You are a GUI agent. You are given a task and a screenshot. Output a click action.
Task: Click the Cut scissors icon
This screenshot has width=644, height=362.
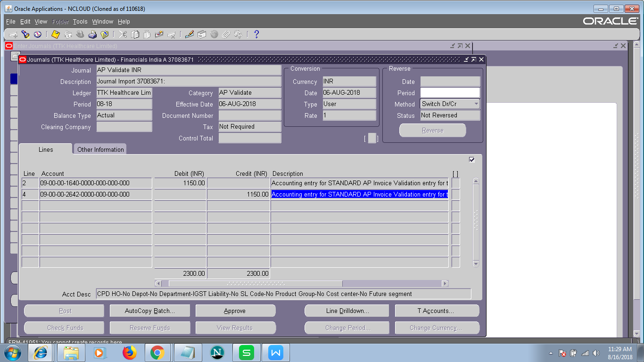[123, 34]
